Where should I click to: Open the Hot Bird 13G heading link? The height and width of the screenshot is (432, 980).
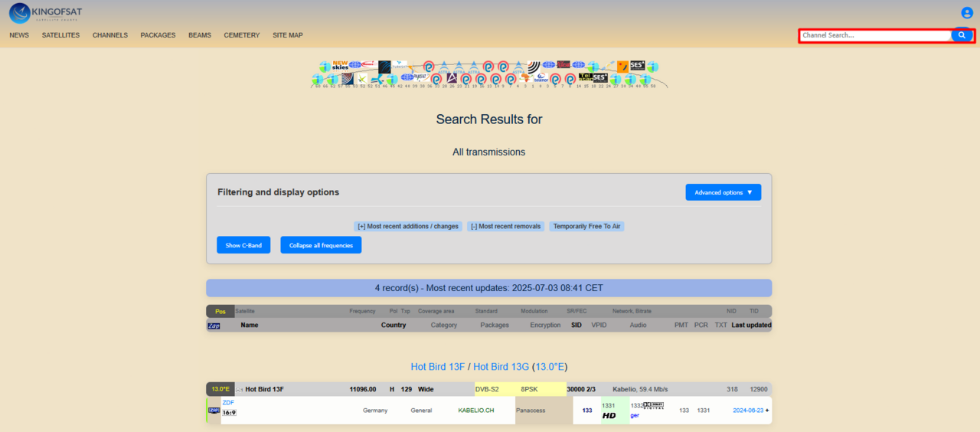click(501, 367)
